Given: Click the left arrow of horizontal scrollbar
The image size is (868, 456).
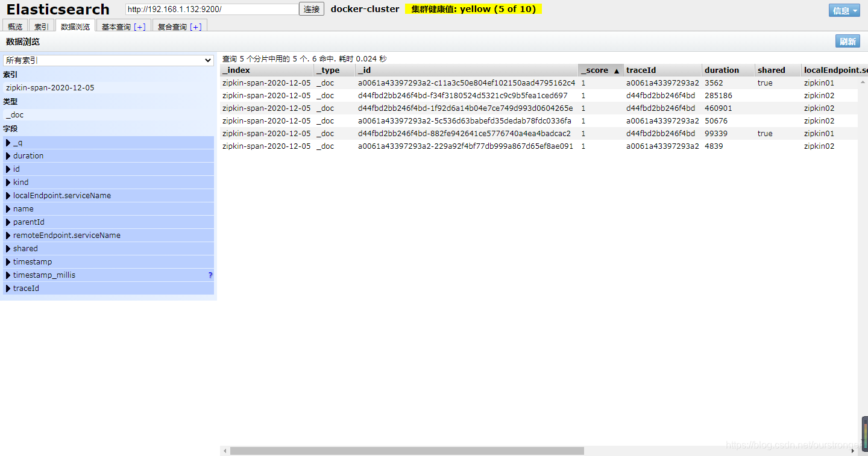Looking at the screenshot, I should pyautogui.click(x=225, y=451).
